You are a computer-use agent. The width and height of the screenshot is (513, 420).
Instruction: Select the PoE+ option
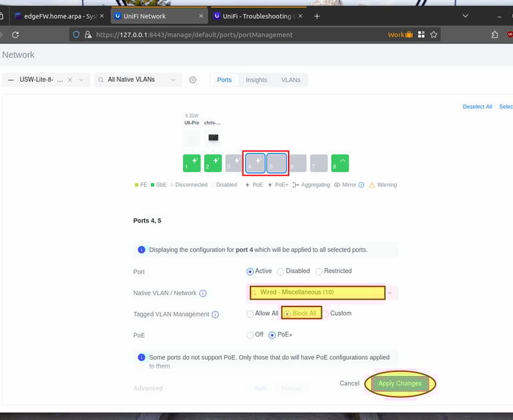[272, 335]
